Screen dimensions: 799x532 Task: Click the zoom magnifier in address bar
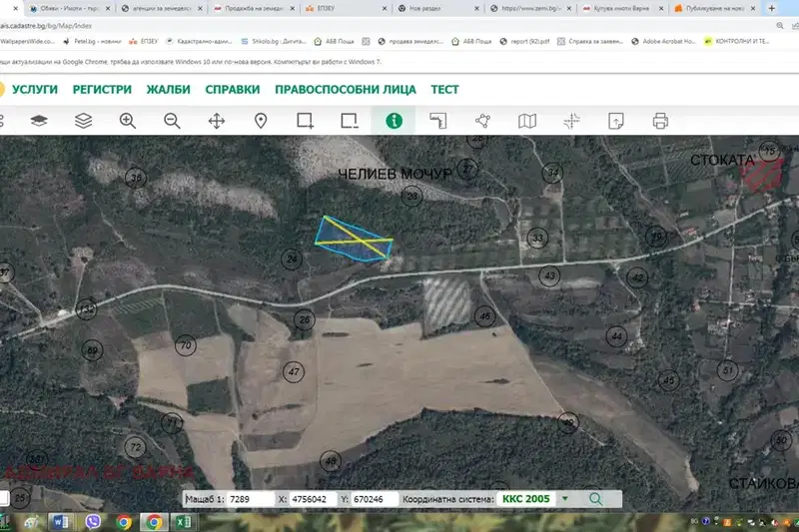point(780,26)
